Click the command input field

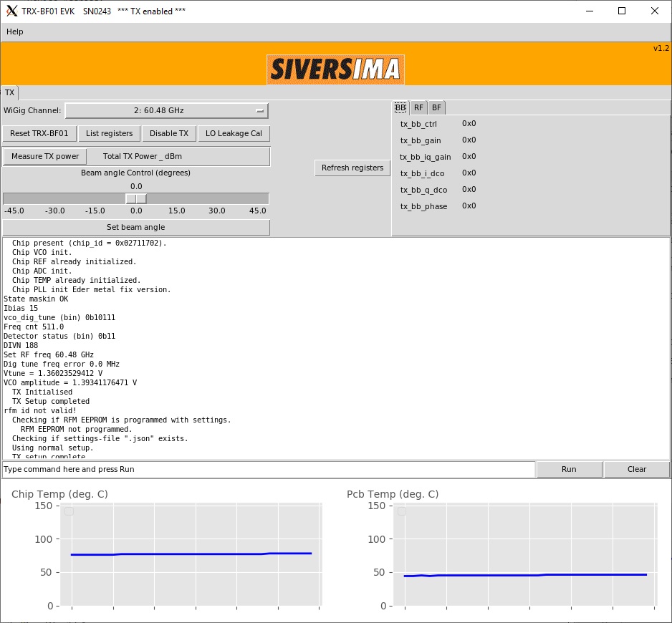click(269, 469)
